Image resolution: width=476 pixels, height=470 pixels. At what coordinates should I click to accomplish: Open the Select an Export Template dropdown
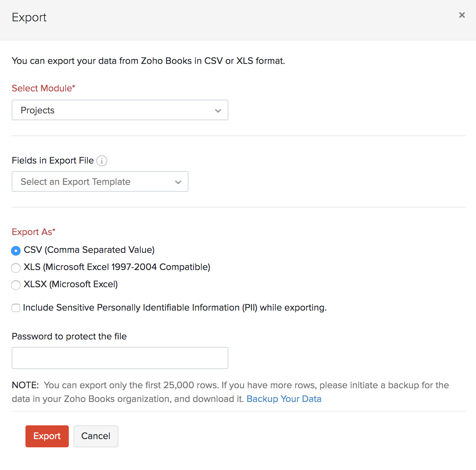pos(100,181)
